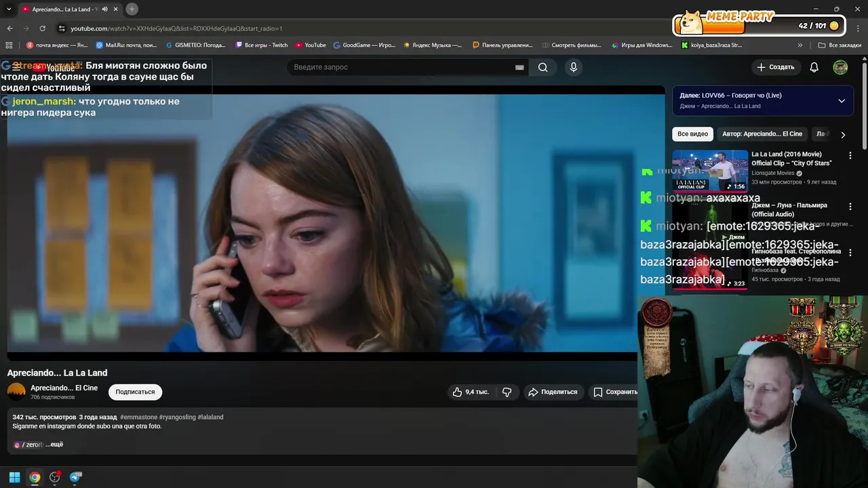Expand the Далее playlist panel chevron
Viewport: 868px width, 488px height.
pos(842,101)
